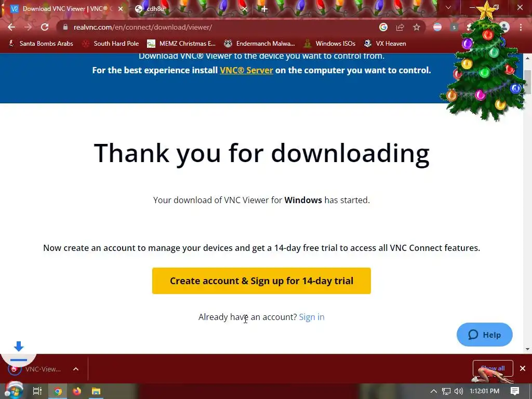The height and width of the screenshot is (399, 532).
Task: Click the 'Thank you for downloading' heading
Action: pyautogui.click(x=262, y=153)
